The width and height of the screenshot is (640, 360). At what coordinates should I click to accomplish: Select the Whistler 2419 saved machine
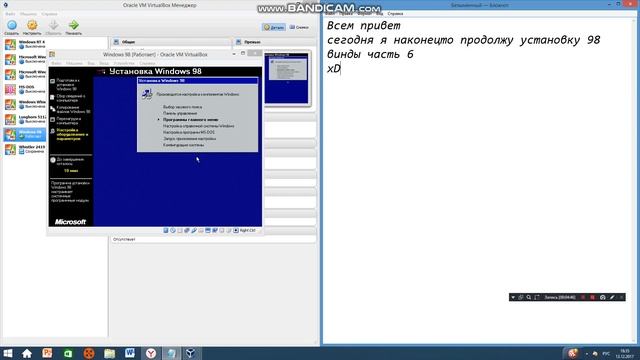[x=25, y=149]
